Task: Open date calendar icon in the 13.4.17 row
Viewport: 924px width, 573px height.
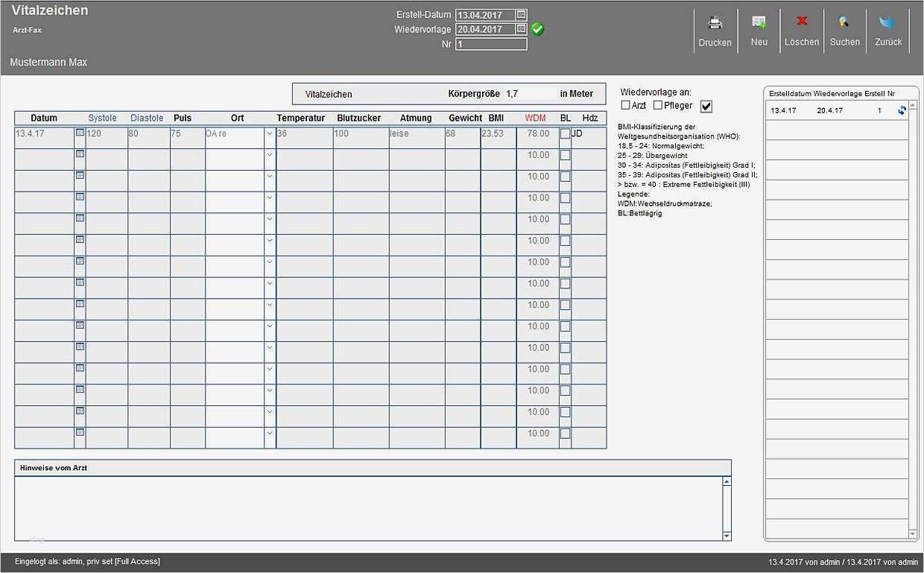Action: pyautogui.click(x=80, y=133)
